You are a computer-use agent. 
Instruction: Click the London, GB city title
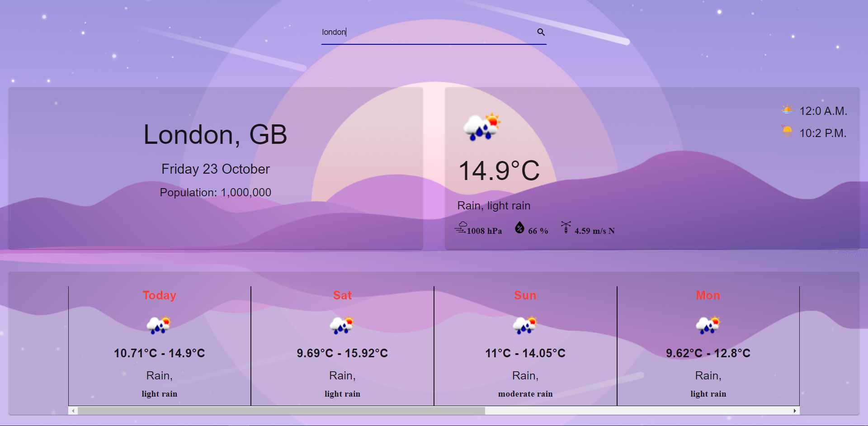click(x=215, y=135)
